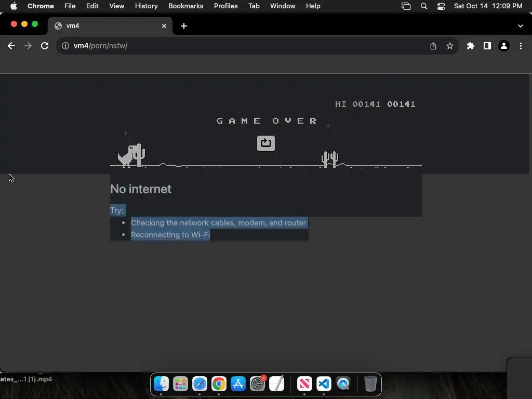Open the View menu
The width and height of the screenshot is (532, 399).
tap(117, 6)
